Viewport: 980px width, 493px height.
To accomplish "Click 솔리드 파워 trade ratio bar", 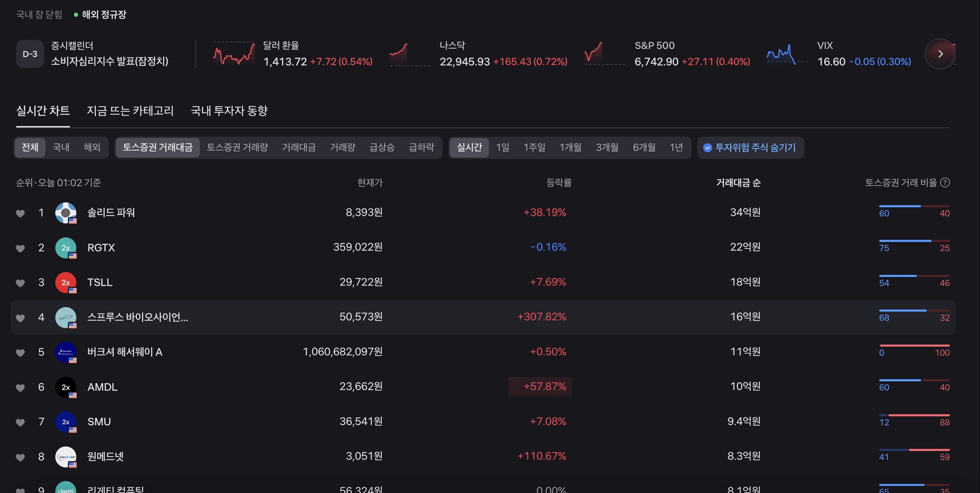I will tap(914, 206).
